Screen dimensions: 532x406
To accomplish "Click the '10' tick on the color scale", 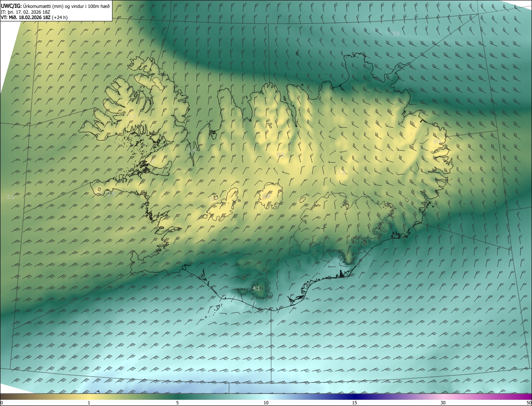I will (266, 403).
